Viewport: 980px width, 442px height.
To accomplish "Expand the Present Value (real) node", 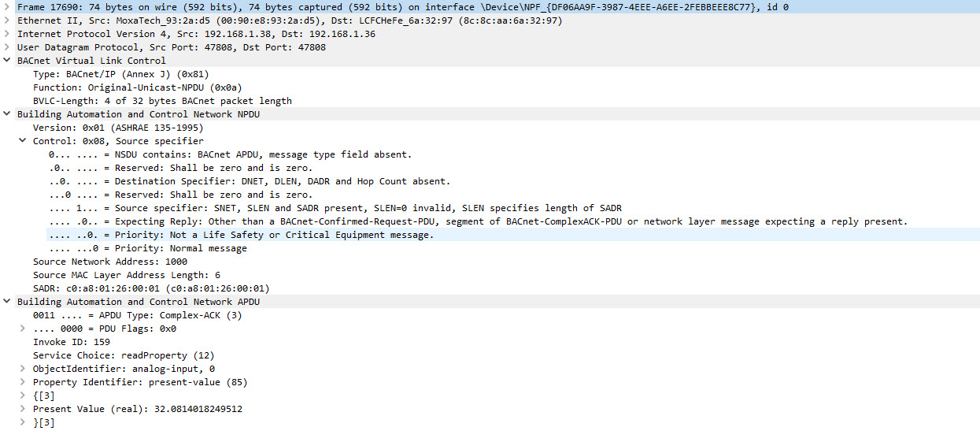I will [x=23, y=409].
